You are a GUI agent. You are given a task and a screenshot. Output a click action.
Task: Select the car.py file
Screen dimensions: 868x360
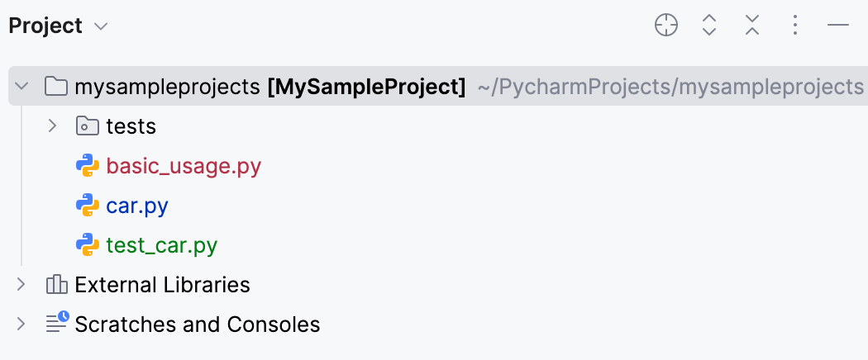137,206
